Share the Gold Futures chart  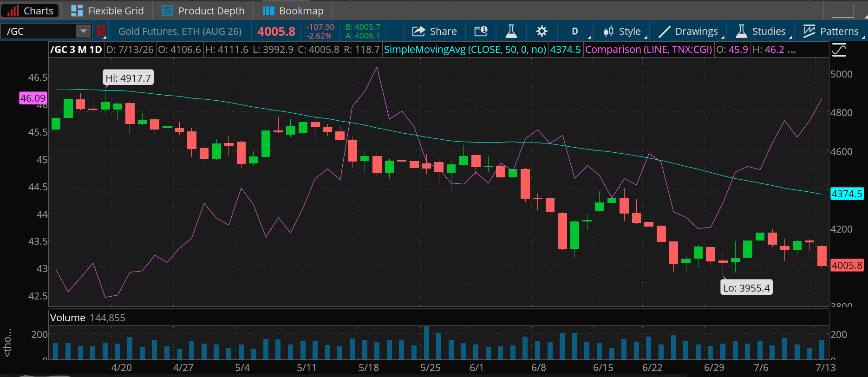click(x=434, y=31)
